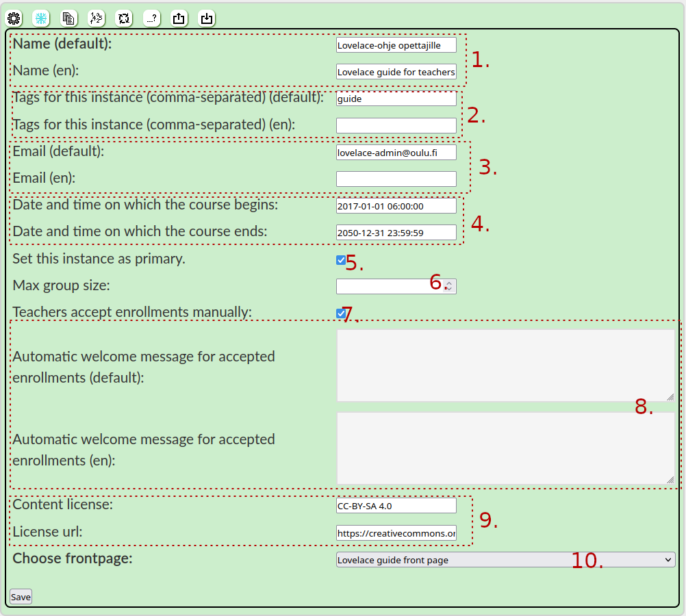Viewport: 686px width, 616px height.
Task: Select a different frontpage from the combo box
Action: 507,559
